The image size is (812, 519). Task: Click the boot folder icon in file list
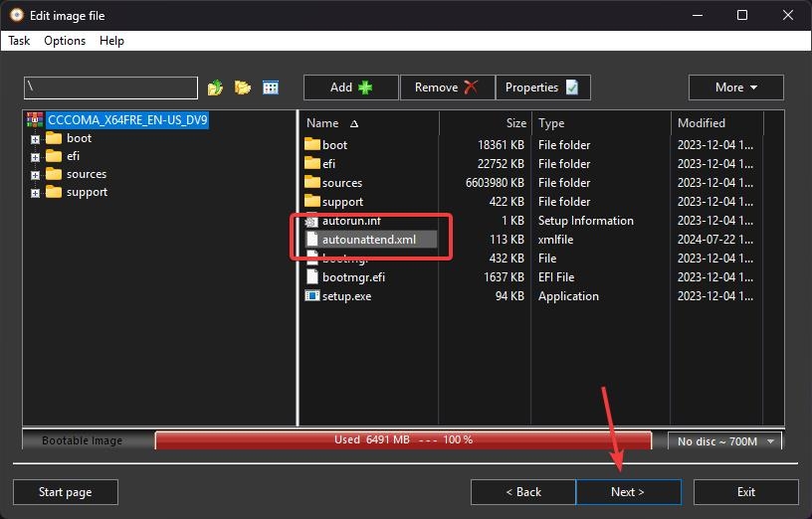point(311,144)
